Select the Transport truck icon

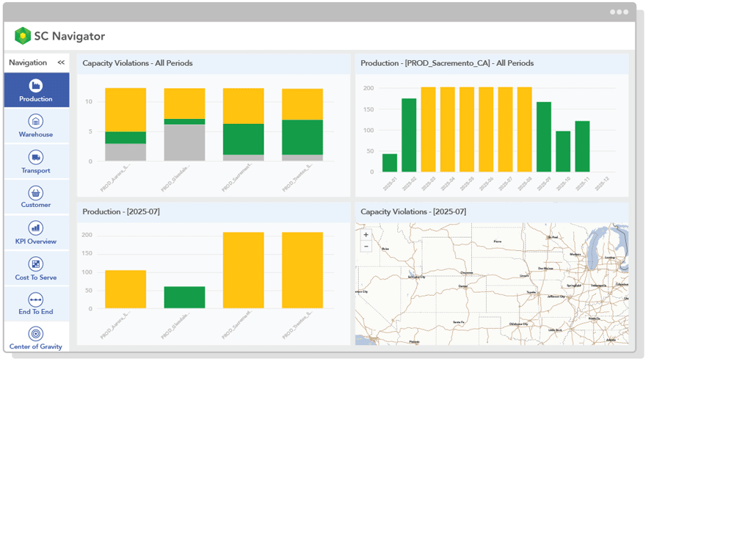[35, 157]
